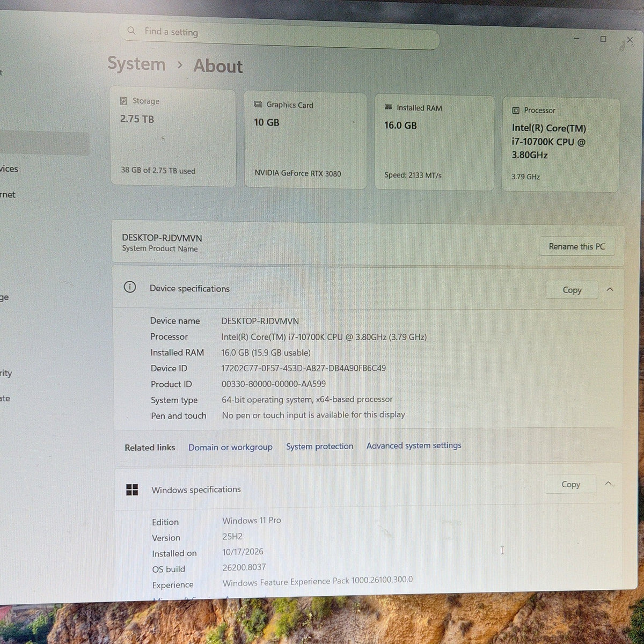The width and height of the screenshot is (644, 644).
Task: Focus the Find a setting search box
Action: tap(279, 36)
